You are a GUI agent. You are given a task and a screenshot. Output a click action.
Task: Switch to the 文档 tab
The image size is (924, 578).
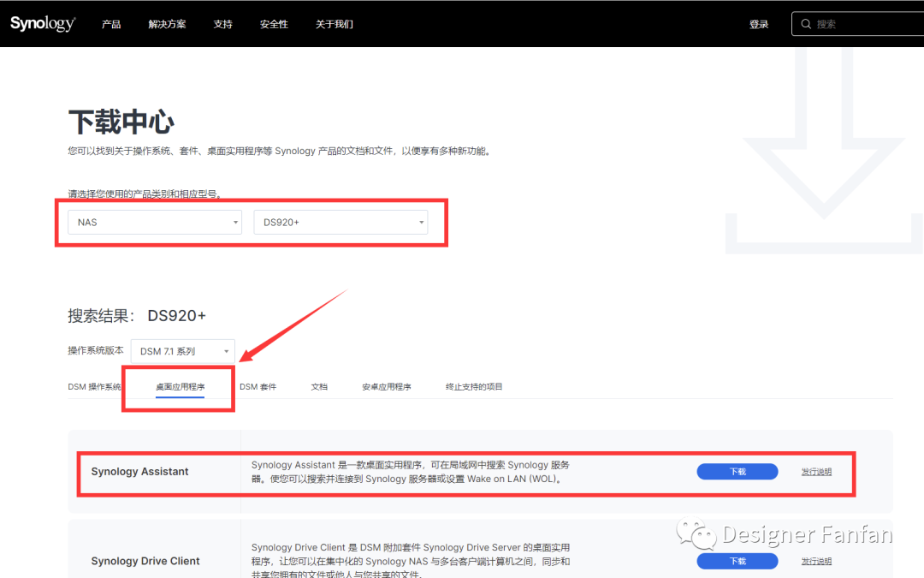coord(319,387)
